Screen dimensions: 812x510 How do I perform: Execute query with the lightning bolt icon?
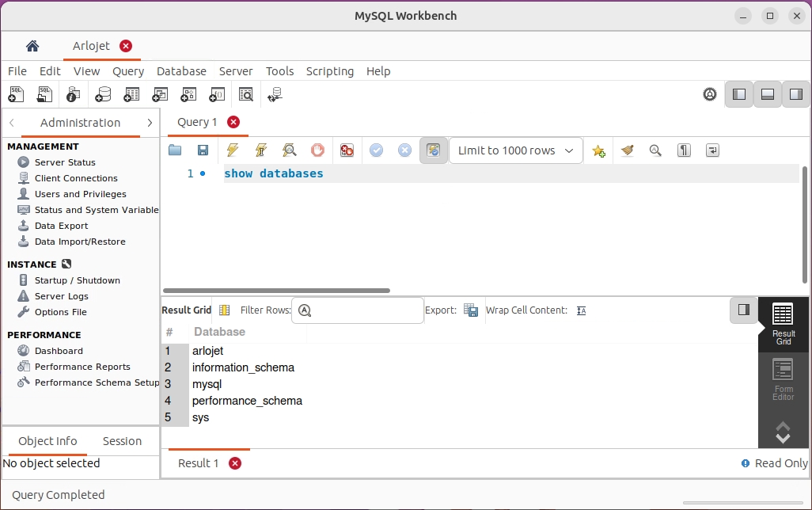[232, 150]
